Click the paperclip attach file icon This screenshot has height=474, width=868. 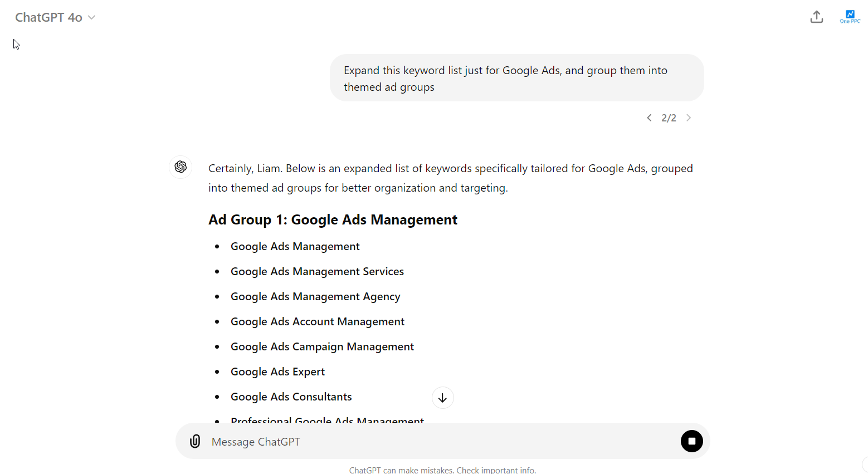pos(195,441)
